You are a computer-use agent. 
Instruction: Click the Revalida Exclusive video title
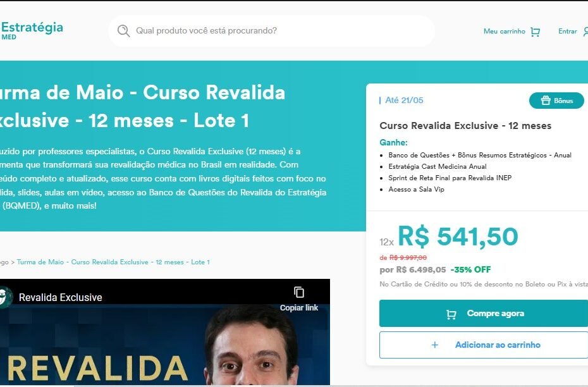click(60, 297)
